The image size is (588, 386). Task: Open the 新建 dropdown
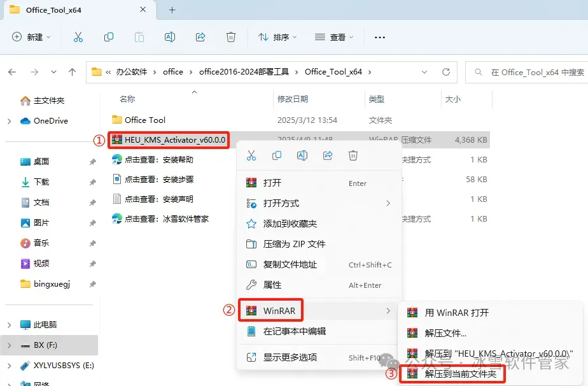pyautogui.click(x=32, y=37)
